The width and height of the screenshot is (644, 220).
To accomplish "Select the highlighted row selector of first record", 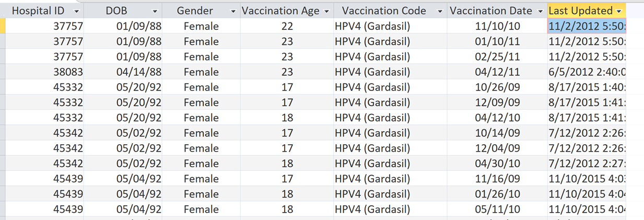I will (3, 26).
